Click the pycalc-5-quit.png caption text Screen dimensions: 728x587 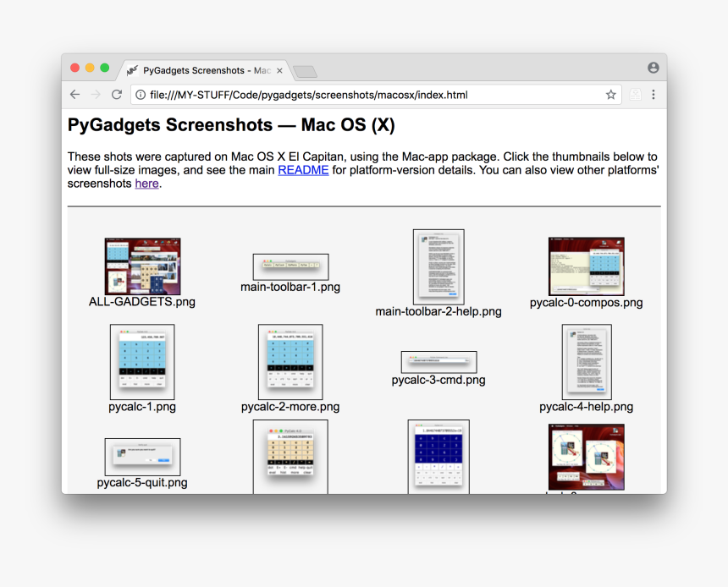point(142,483)
